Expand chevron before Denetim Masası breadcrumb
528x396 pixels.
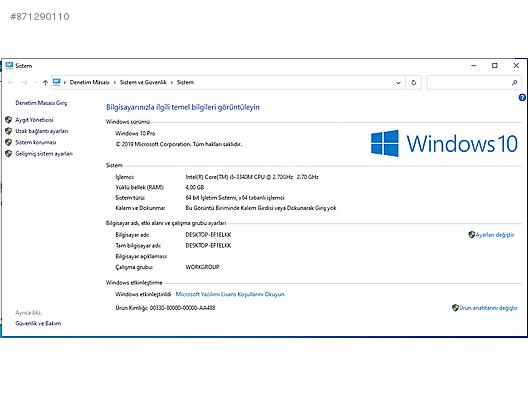(x=65, y=82)
